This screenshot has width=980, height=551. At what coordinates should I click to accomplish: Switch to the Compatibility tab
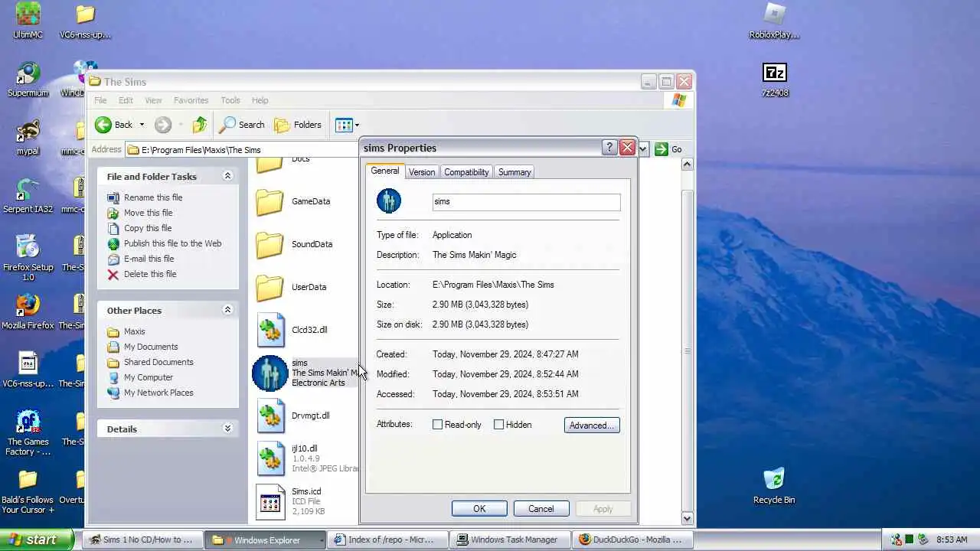(x=466, y=172)
